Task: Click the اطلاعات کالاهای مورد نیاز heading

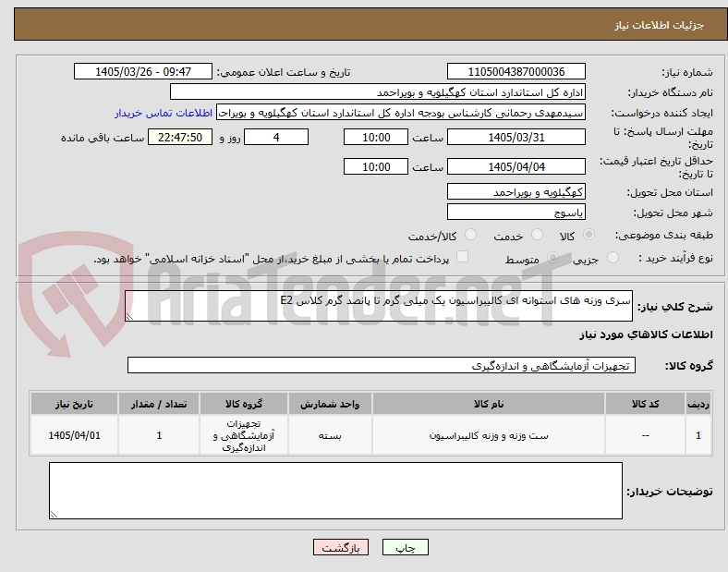Action: coord(646,335)
